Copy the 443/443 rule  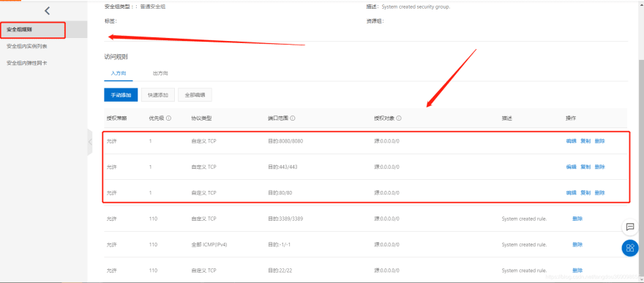(585, 167)
